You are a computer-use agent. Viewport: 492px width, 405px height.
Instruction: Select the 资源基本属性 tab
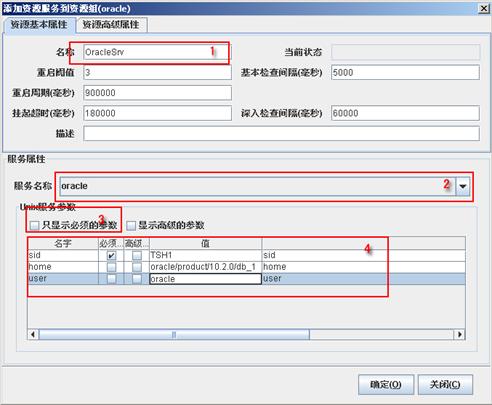pyautogui.click(x=39, y=25)
